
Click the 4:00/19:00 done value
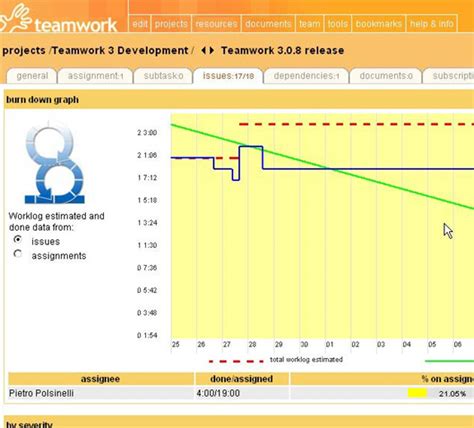pyautogui.click(x=218, y=393)
